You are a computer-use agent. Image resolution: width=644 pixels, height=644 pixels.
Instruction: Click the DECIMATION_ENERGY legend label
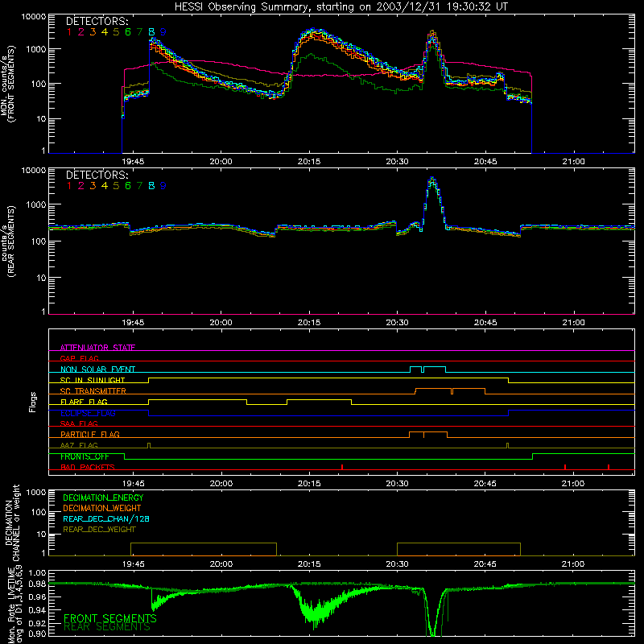(103, 497)
